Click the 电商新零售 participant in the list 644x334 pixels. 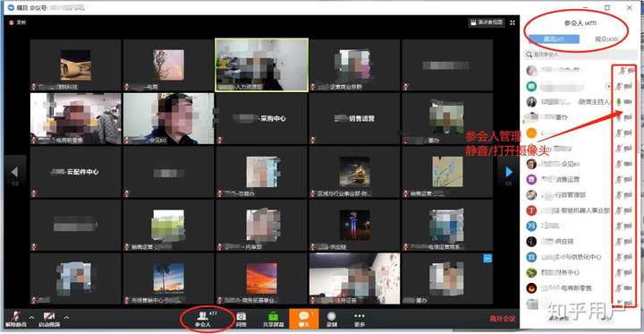(580, 288)
